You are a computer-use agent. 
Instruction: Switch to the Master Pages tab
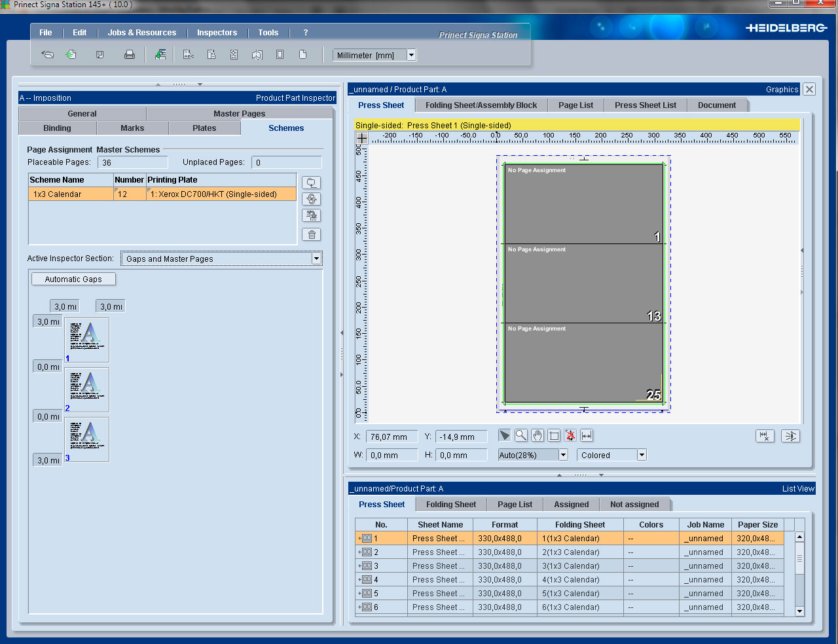click(x=240, y=114)
